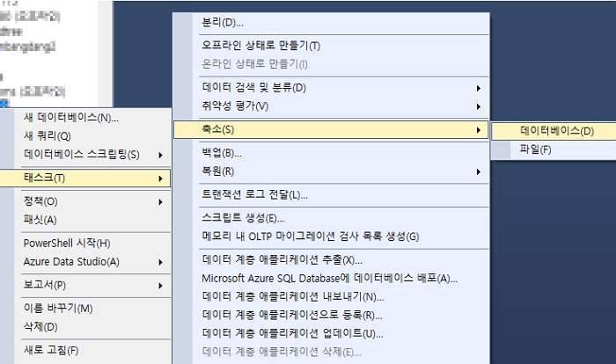Expand Azure Data Studio(A) submenu
This screenshot has height=364, width=616.
pos(71,262)
